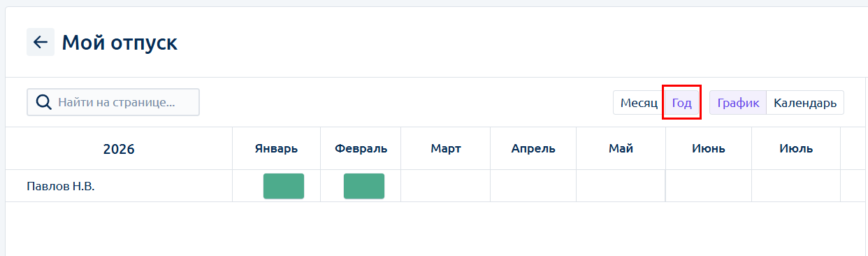Click the Июнь column header
This screenshot has width=868, height=256.
coord(709,148)
